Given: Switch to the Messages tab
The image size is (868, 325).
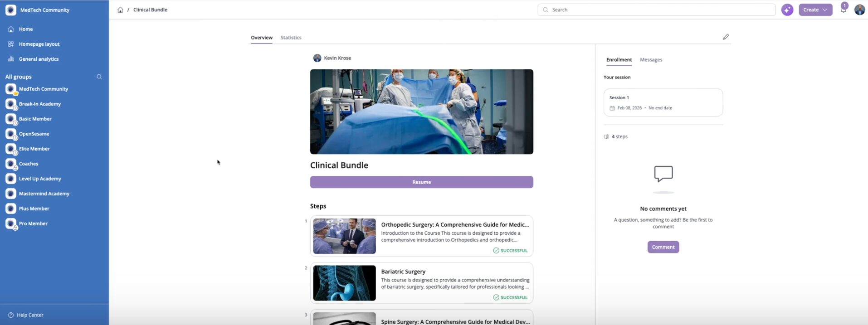Looking at the screenshot, I should click(651, 60).
